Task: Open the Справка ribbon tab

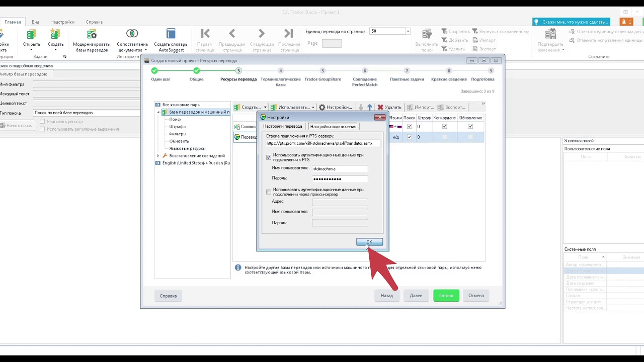Action: [94, 22]
